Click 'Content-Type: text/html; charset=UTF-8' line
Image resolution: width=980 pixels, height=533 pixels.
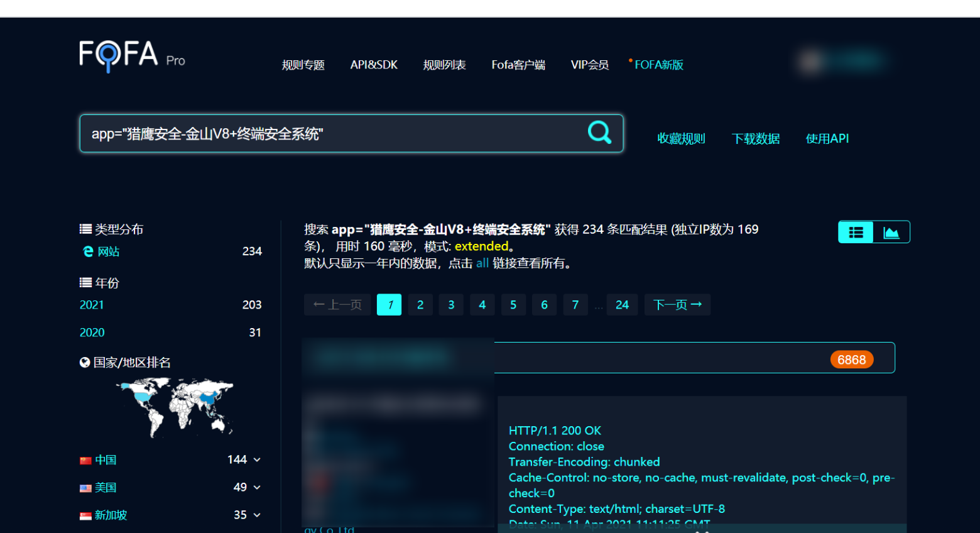(x=617, y=508)
